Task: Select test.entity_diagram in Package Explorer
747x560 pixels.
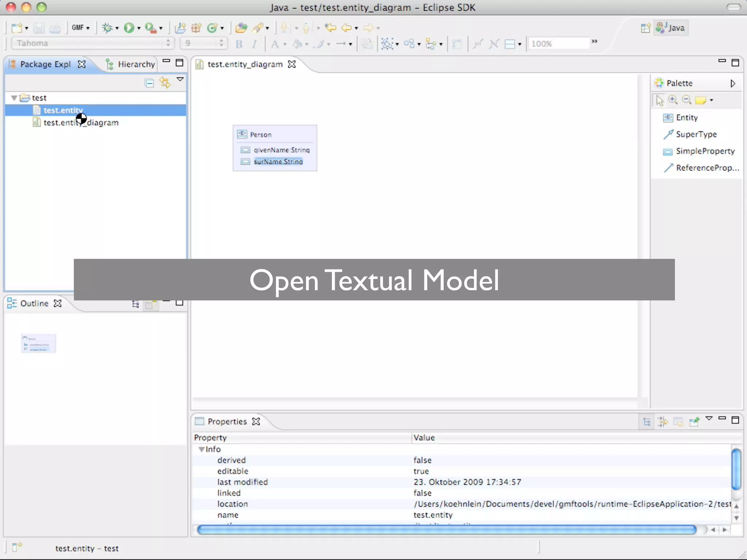Action: (x=81, y=122)
